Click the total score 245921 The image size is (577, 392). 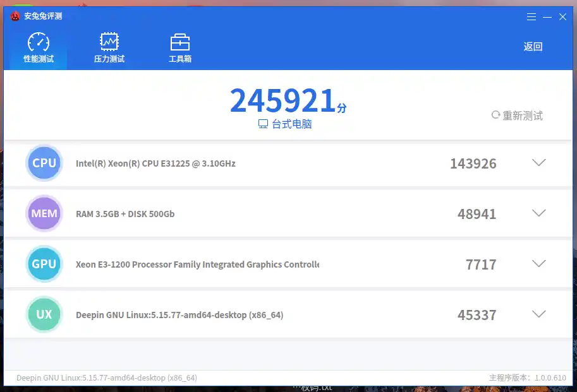(283, 100)
